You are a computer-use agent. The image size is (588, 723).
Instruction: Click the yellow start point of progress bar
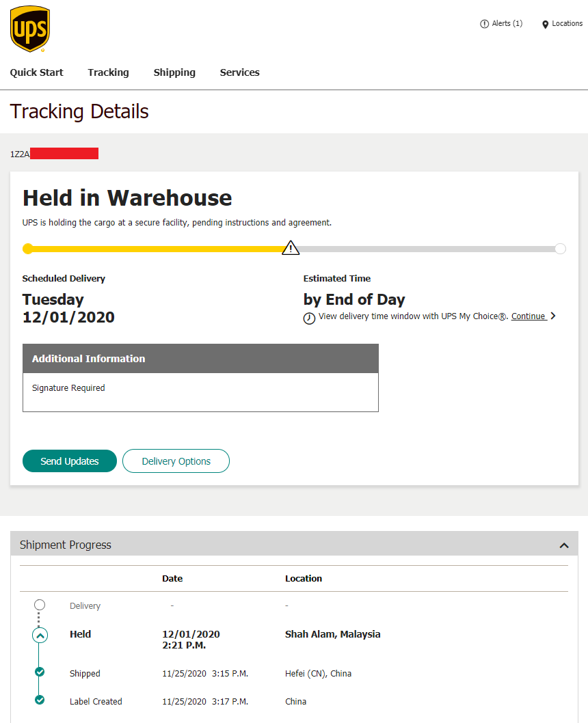click(27, 249)
